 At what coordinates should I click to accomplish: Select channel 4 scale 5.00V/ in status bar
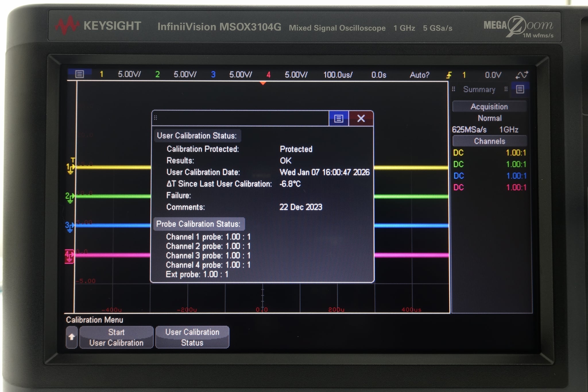(296, 75)
